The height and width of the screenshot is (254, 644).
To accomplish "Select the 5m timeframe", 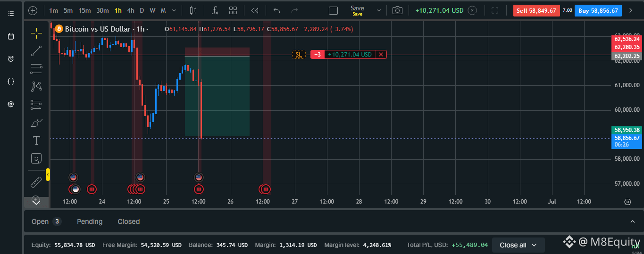I will click(68, 10).
